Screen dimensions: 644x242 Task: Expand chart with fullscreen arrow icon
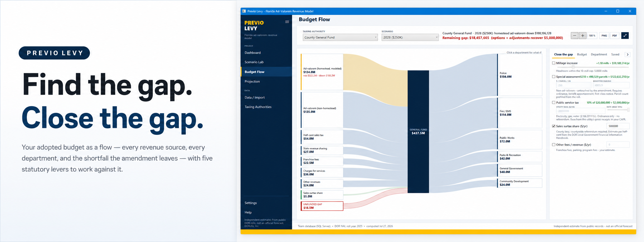pos(625,36)
